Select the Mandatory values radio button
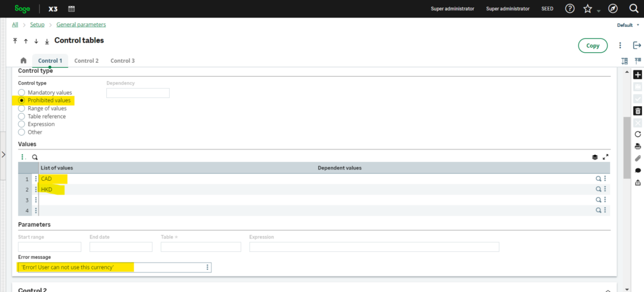This screenshot has width=644, height=292. tap(21, 92)
